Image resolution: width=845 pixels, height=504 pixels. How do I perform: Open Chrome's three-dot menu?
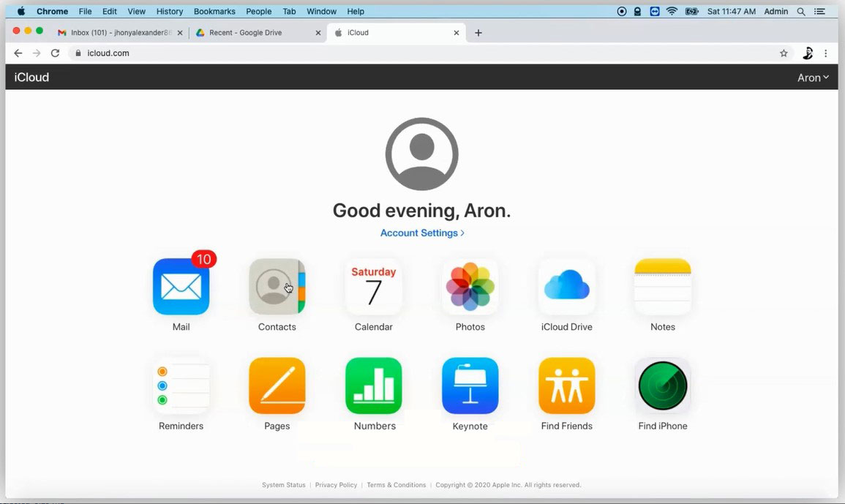tap(826, 53)
